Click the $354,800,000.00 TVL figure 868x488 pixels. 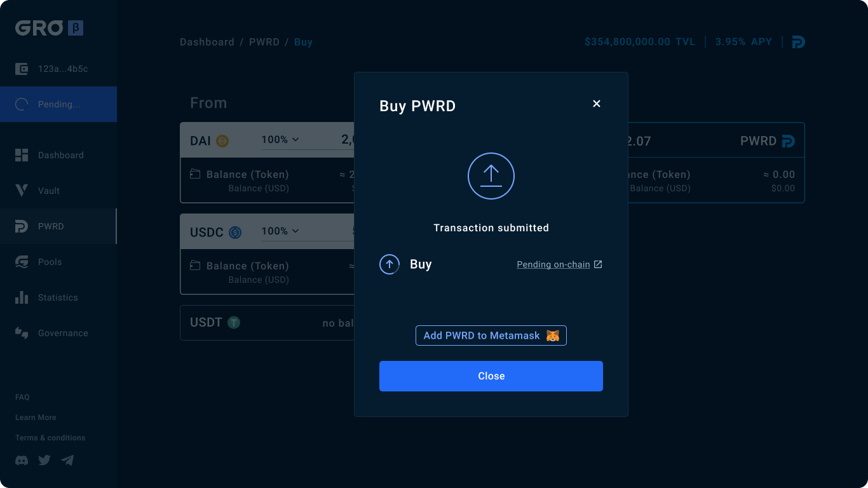640,42
